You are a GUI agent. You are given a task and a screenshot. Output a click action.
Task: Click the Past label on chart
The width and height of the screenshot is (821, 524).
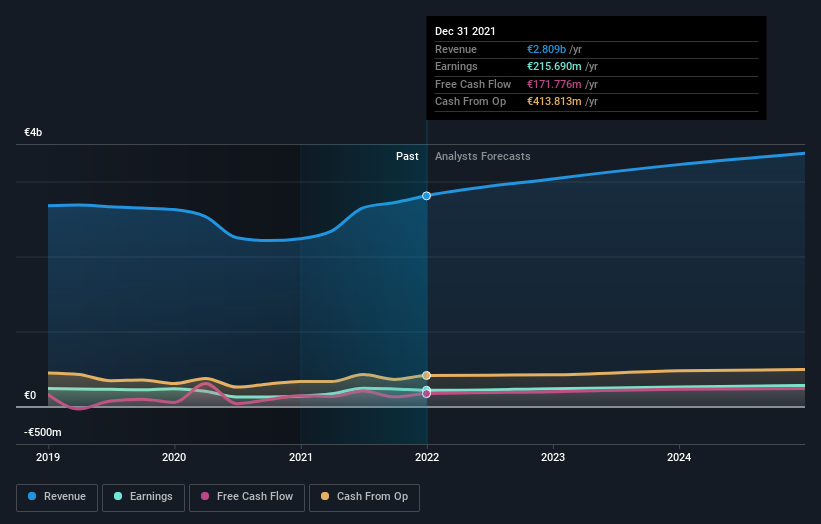click(x=407, y=157)
